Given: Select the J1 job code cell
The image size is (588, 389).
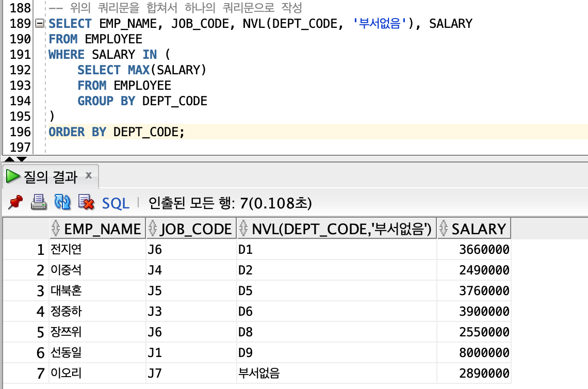Looking at the screenshot, I should click(x=191, y=352).
